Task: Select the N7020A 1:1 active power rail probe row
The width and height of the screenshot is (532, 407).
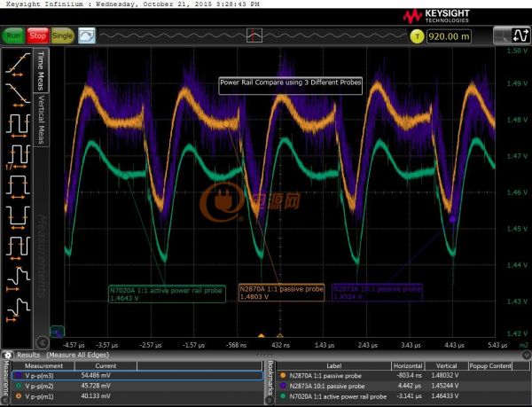Action: pos(402,396)
